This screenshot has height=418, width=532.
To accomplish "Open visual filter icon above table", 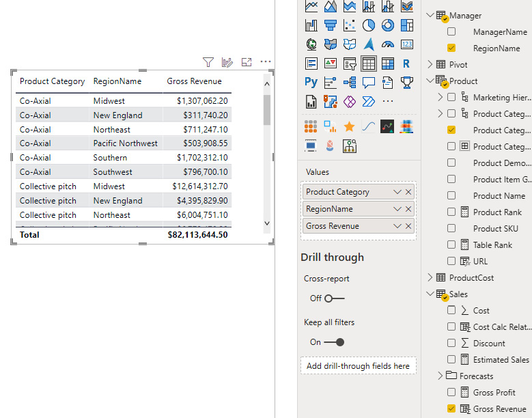I will pos(209,62).
